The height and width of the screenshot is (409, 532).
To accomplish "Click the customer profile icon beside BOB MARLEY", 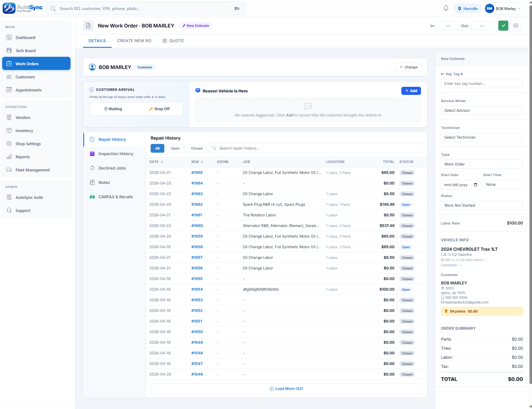I will [92, 67].
